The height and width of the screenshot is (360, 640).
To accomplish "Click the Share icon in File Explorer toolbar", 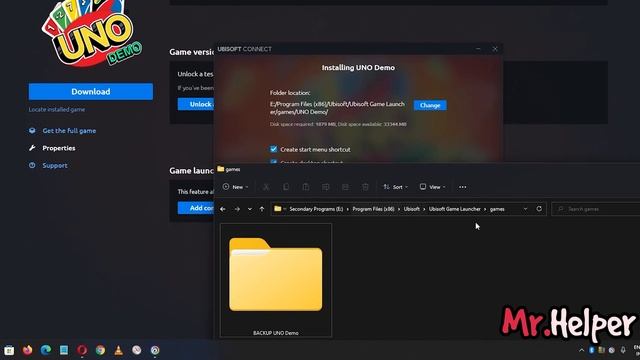I will click(345, 187).
